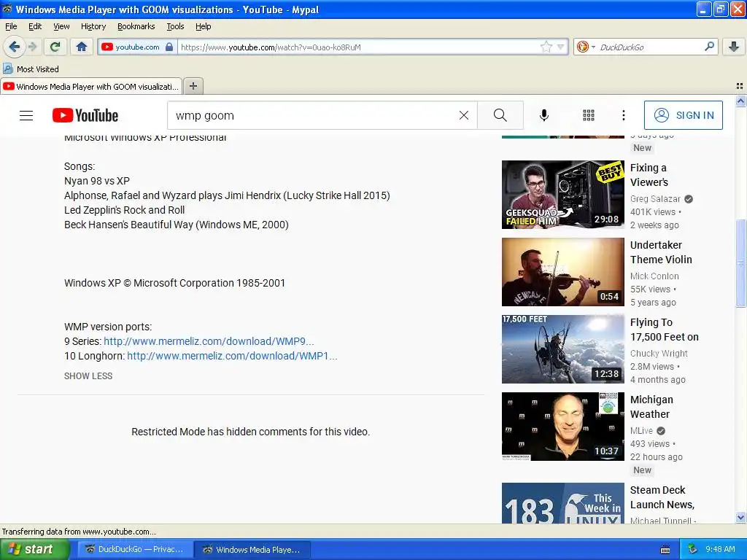Open DuckDuckGo search engine selector dropdown
Viewport: 747px width, 560px height.
[586, 47]
